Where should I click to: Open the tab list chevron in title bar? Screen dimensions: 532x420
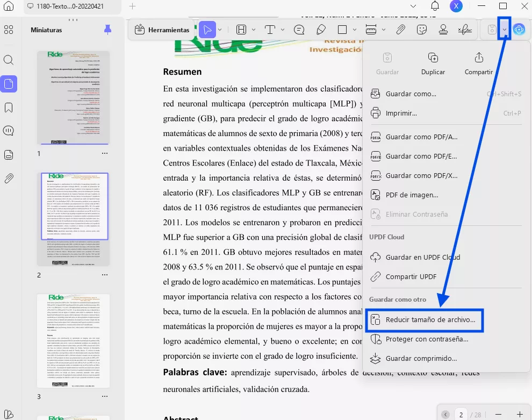pyautogui.click(x=413, y=6)
